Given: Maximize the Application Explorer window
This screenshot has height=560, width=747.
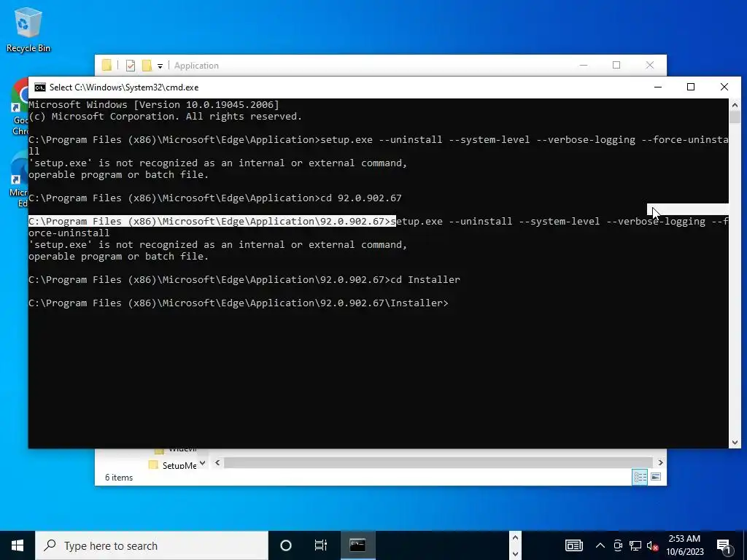Looking at the screenshot, I should coord(616,65).
